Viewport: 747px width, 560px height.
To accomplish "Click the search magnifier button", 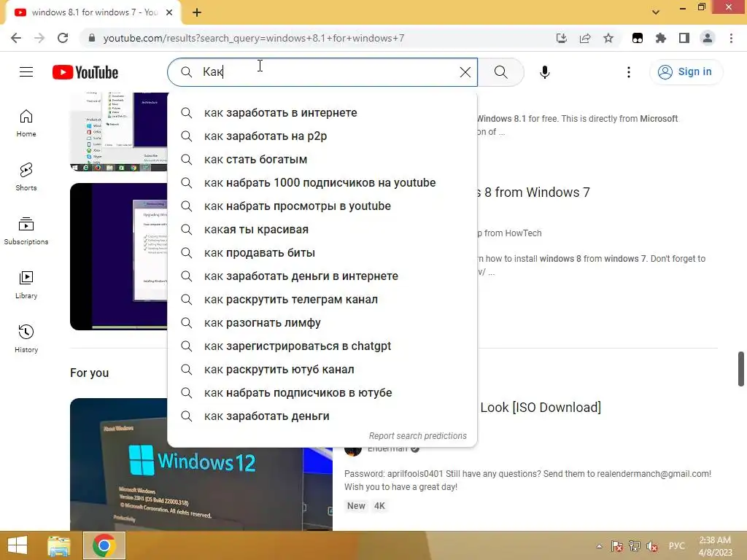I will [500, 72].
